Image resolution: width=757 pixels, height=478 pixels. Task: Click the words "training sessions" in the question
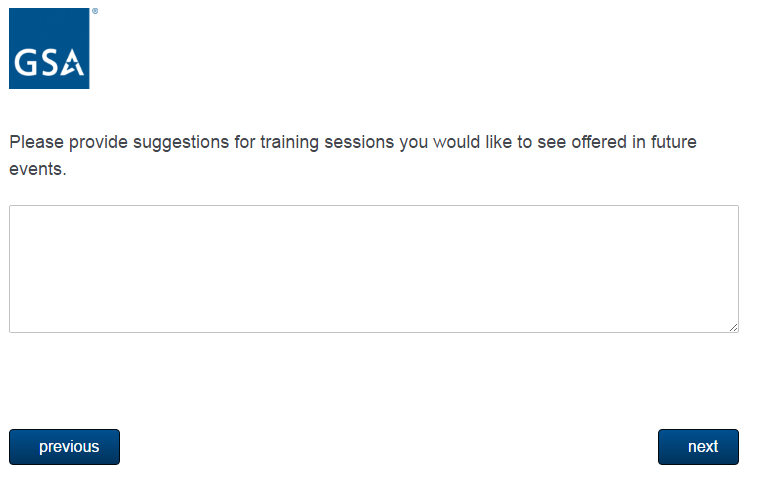[327, 142]
